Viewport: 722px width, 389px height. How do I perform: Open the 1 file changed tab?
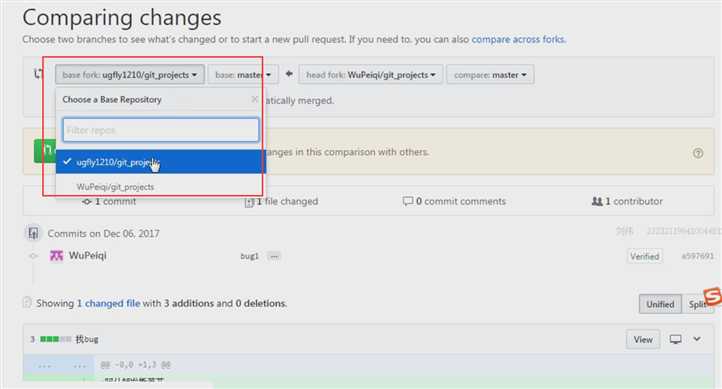click(281, 202)
